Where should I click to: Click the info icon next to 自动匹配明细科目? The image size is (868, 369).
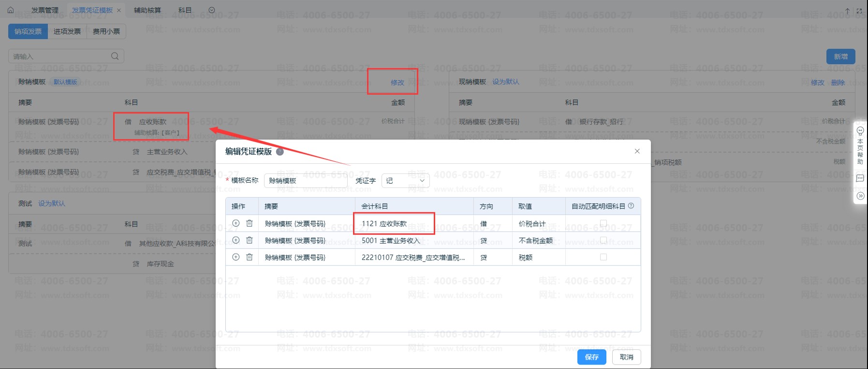631,206
